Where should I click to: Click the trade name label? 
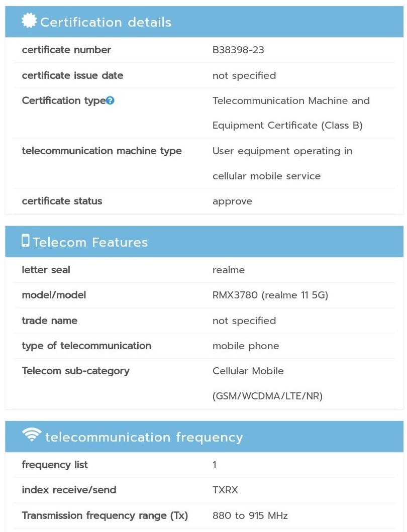(49, 321)
